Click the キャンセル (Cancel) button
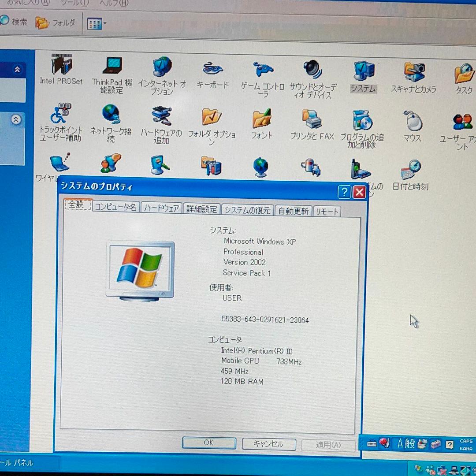Image resolution: width=476 pixels, height=476 pixels. [269, 445]
